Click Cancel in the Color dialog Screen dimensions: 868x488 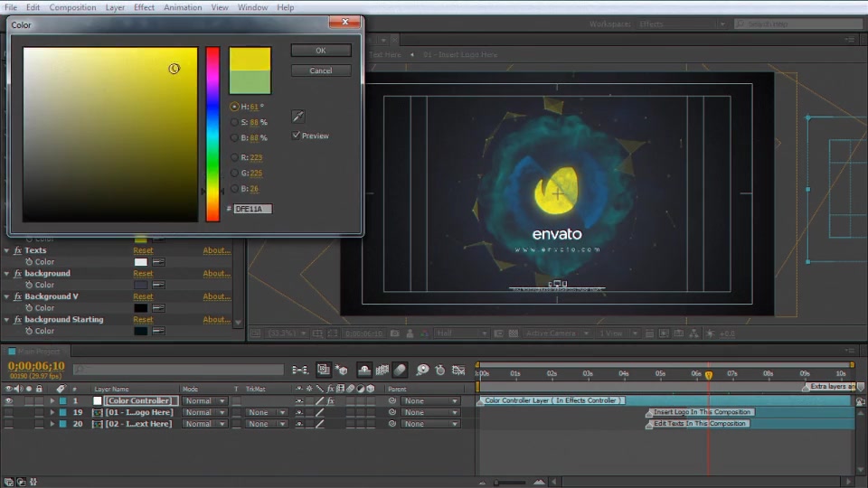321,70
